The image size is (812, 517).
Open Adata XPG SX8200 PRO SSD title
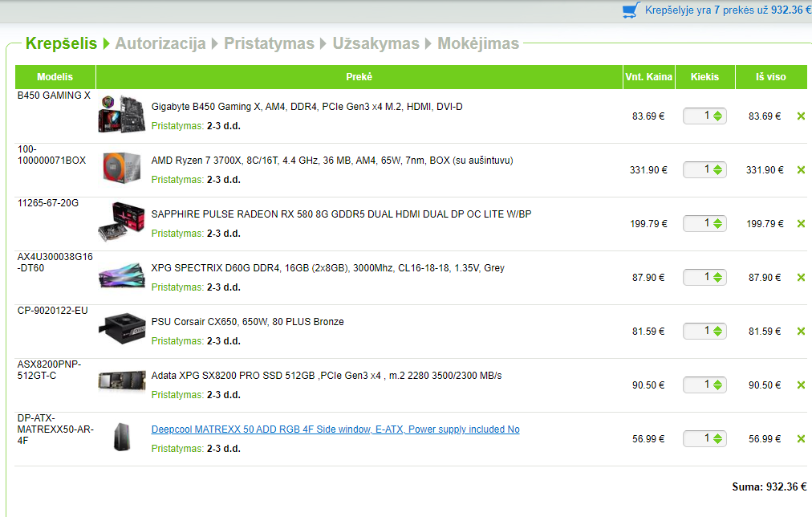click(327, 376)
